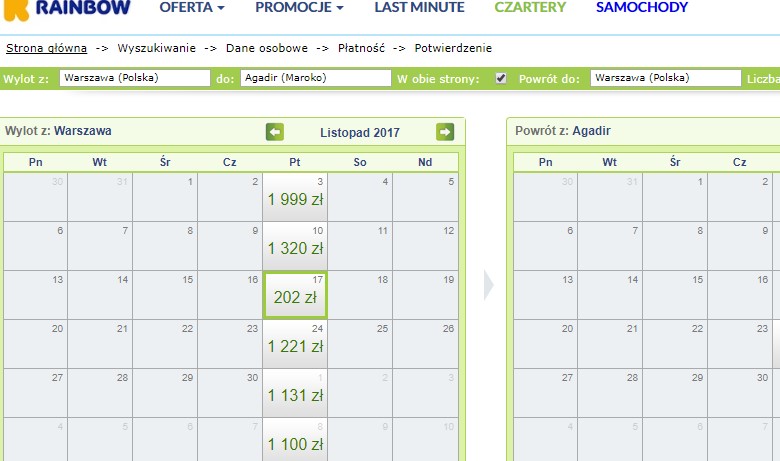Select December 8 flight for 1 100 zł

(295, 442)
